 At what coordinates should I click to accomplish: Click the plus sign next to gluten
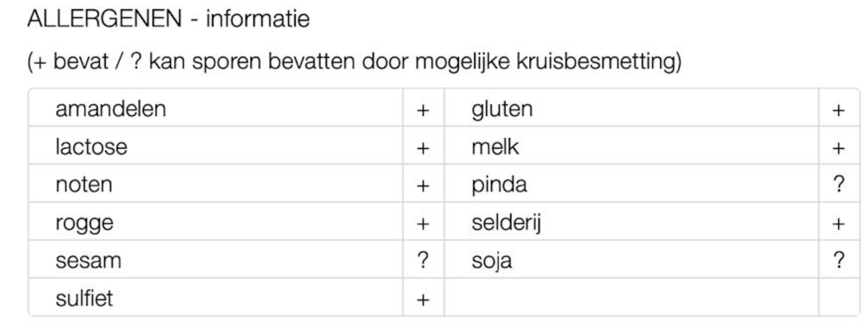(x=838, y=110)
